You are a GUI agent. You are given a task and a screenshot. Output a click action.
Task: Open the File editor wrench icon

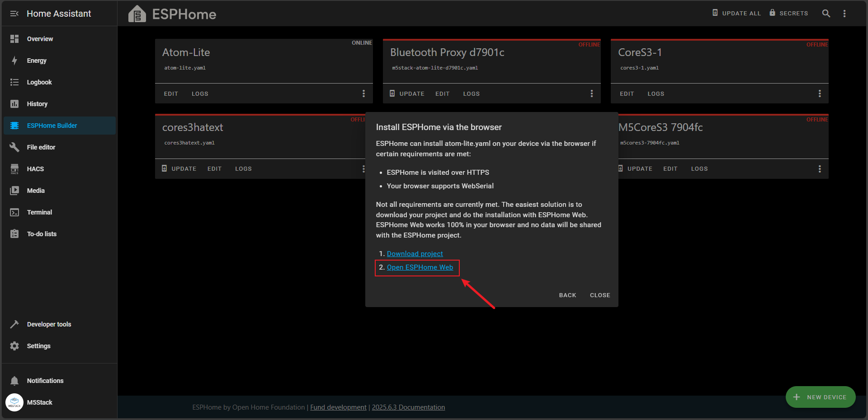click(x=14, y=147)
